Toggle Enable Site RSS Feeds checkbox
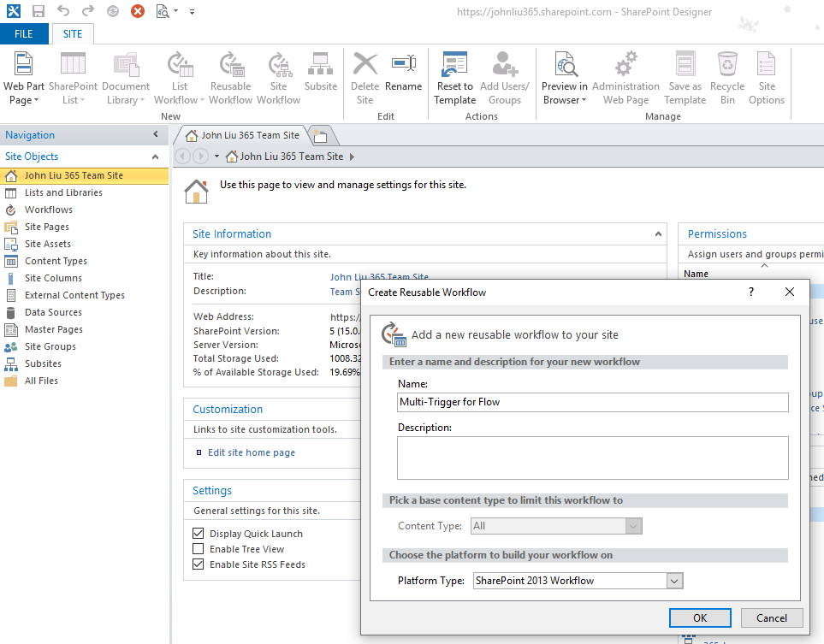 tap(199, 564)
